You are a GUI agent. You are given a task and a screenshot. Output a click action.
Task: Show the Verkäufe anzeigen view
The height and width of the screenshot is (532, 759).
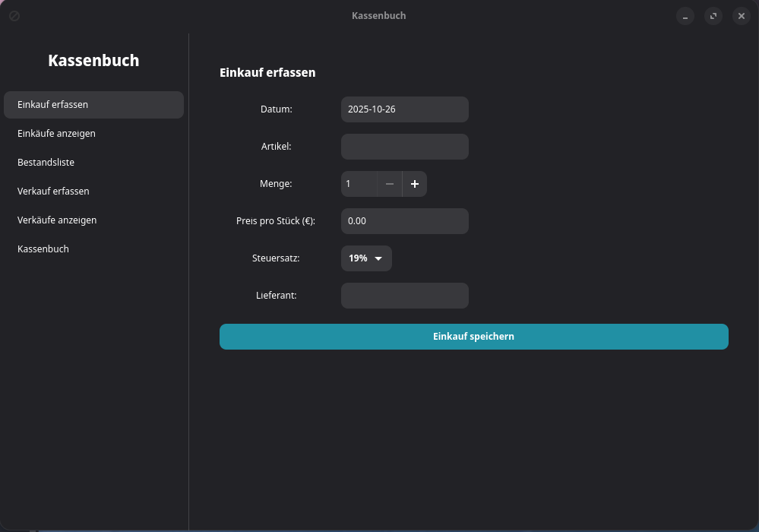93,220
